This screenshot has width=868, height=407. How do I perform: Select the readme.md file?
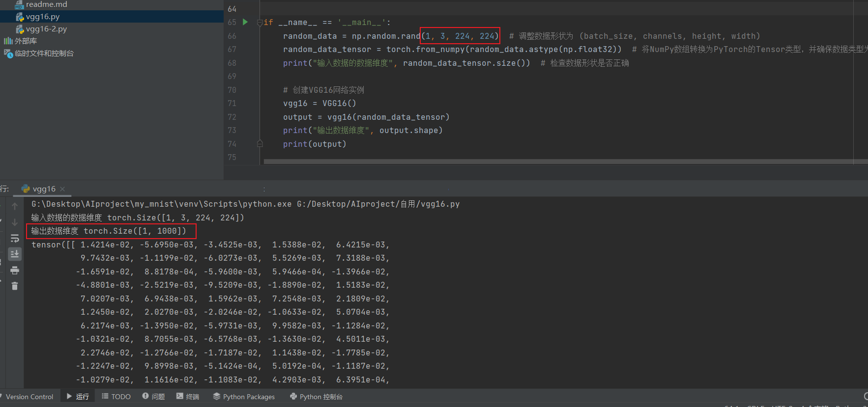coord(46,4)
